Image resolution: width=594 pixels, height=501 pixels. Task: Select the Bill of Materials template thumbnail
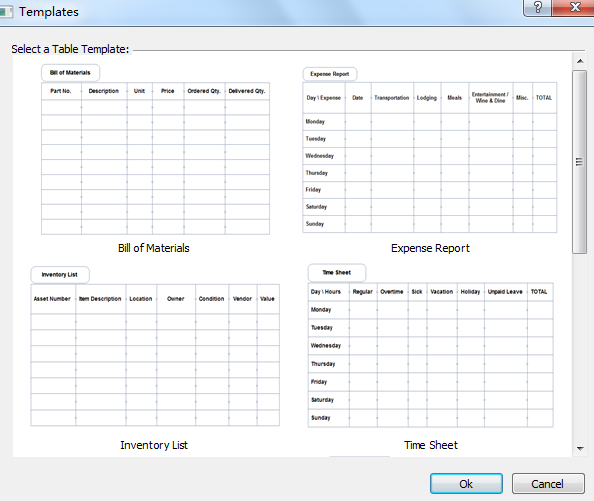coord(155,150)
